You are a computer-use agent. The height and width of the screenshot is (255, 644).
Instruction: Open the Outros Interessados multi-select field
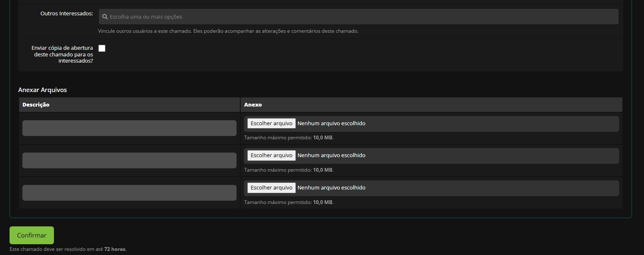[x=359, y=17]
